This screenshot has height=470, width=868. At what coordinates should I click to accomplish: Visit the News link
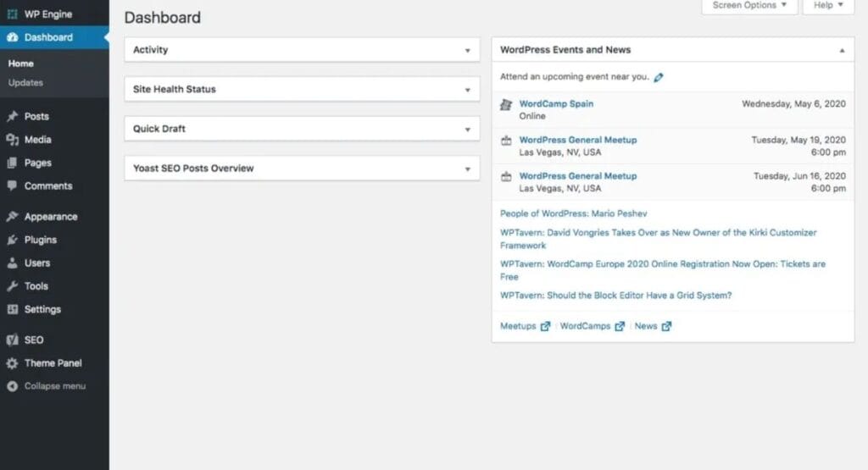click(x=646, y=326)
